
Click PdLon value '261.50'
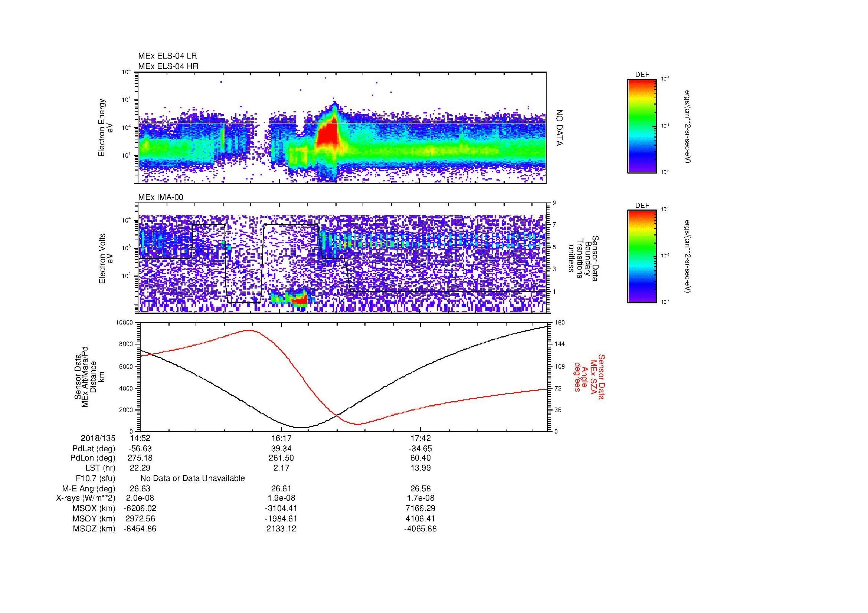(281, 458)
